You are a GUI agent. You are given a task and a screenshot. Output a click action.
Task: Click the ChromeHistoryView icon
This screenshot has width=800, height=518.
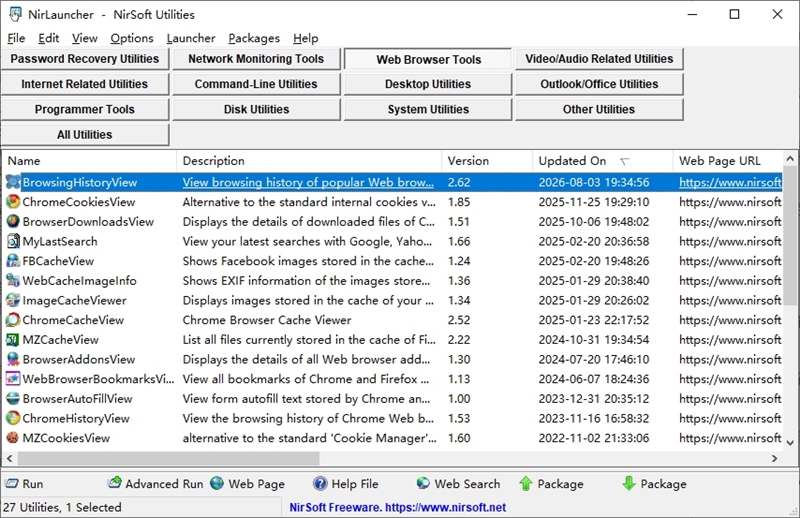[x=13, y=418]
